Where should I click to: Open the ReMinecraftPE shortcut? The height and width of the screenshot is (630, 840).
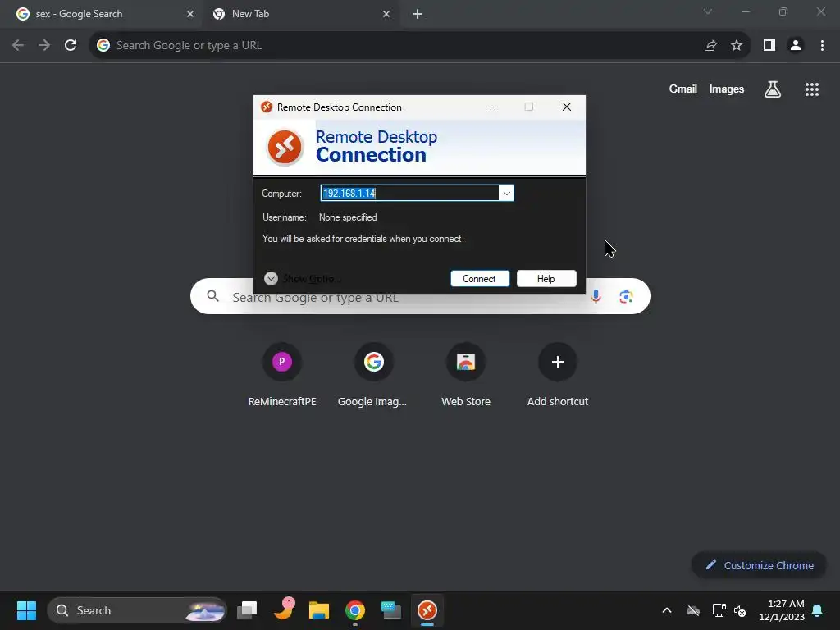[282, 375]
